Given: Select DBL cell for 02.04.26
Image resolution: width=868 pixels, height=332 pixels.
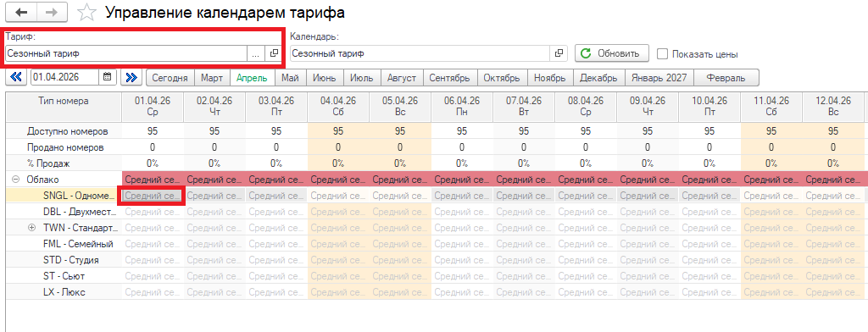Looking at the screenshot, I should [x=214, y=212].
